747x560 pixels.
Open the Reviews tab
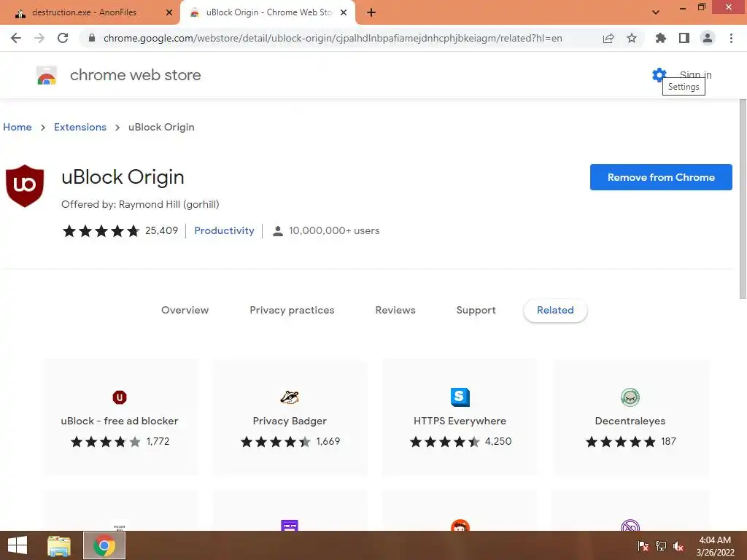(x=395, y=310)
